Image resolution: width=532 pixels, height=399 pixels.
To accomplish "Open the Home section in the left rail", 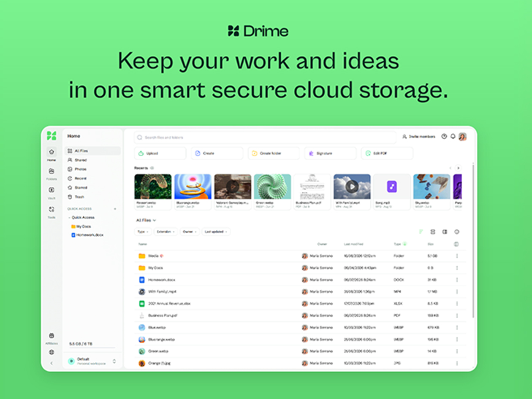I will click(x=52, y=154).
